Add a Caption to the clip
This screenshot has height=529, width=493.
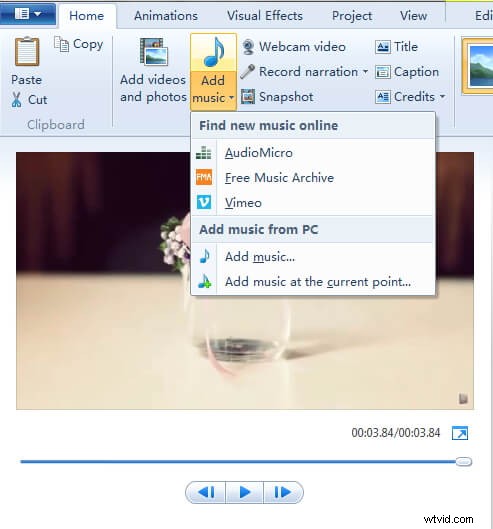point(407,72)
